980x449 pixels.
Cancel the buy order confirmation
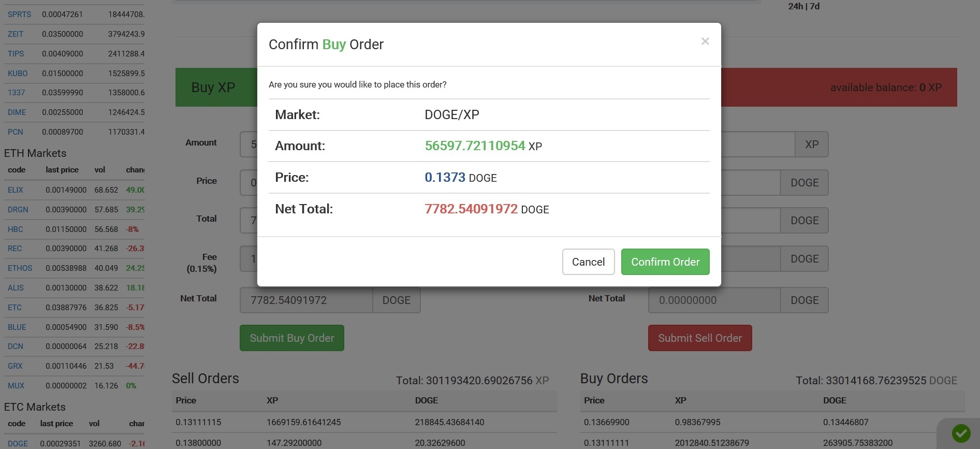pos(588,262)
